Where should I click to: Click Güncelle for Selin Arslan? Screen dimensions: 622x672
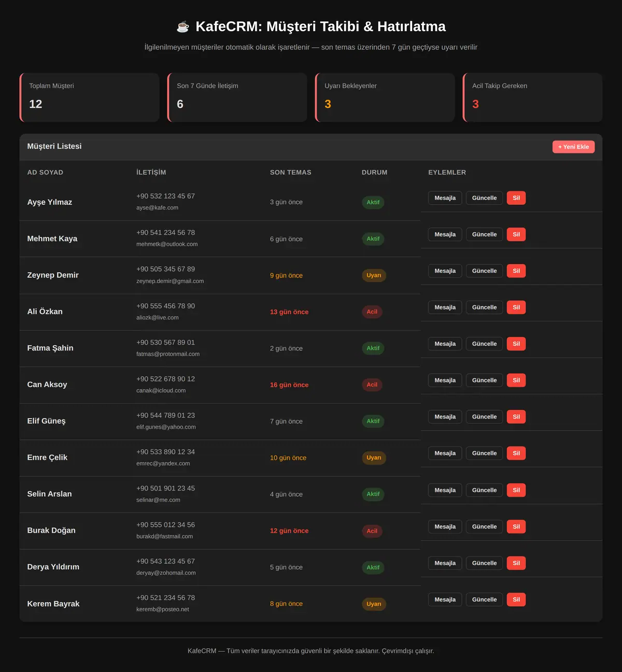pyautogui.click(x=484, y=490)
